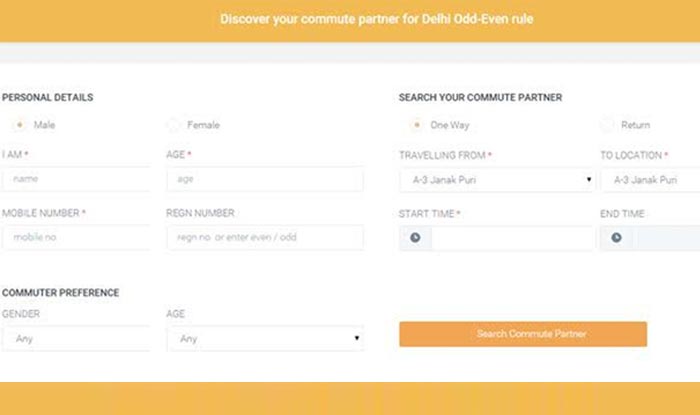Open the Travelling From location dropdown

click(497, 180)
